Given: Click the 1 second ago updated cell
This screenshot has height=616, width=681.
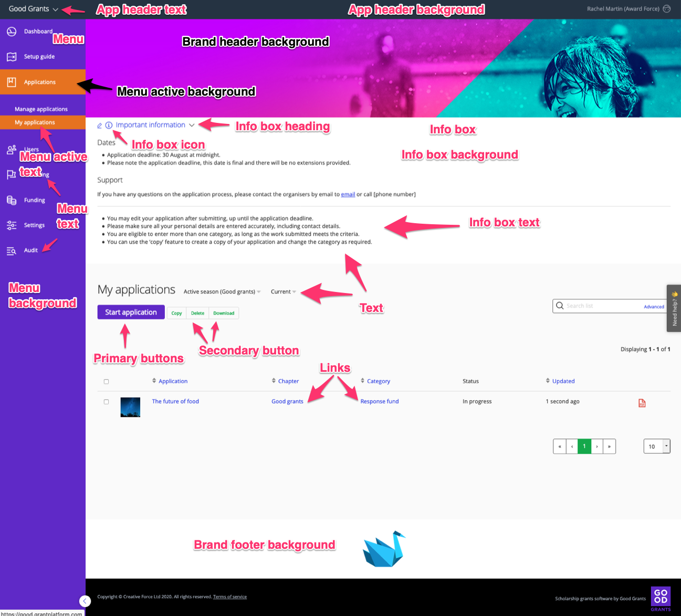Looking at the screenshot, I should 562,402.
